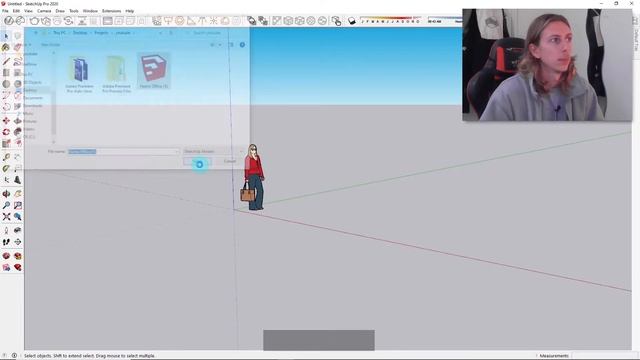
Task: Open the Camera menu
Action: 44,11
